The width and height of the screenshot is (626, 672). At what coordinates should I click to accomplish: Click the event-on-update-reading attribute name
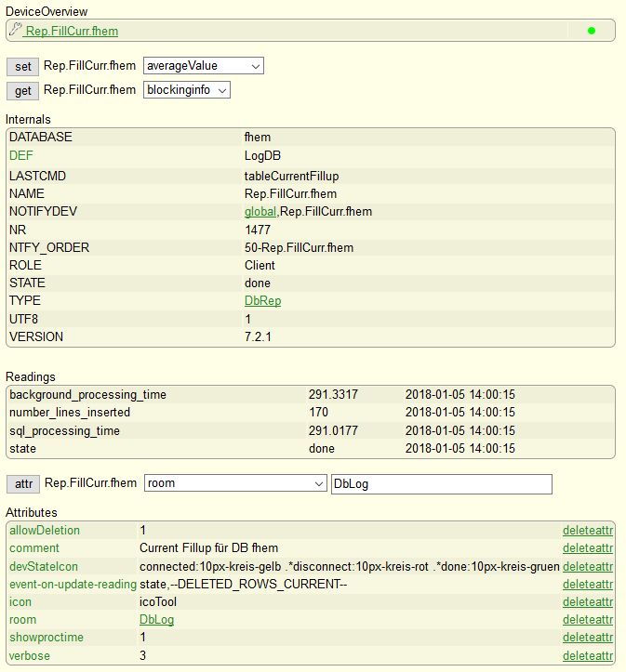73,585
